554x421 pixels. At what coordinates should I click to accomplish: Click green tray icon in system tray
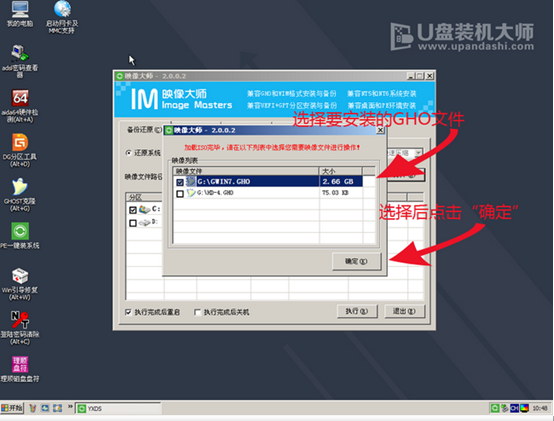[x=495, y=408]
